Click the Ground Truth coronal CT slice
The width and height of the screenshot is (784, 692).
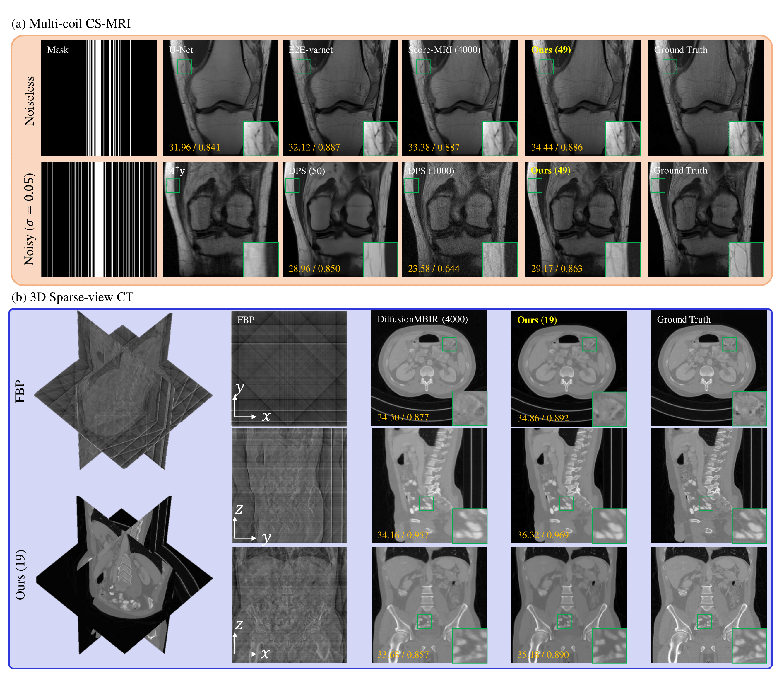click(x=709, y=605)
